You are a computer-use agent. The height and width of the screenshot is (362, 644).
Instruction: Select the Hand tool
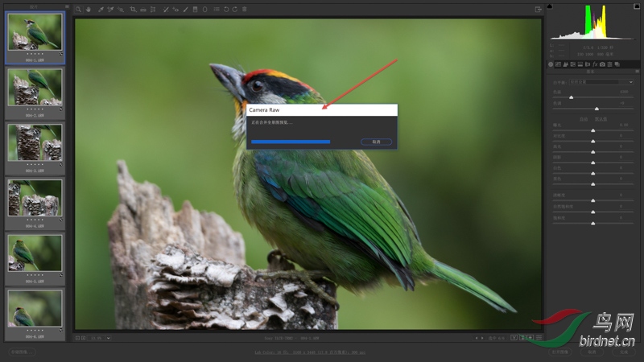89,10
